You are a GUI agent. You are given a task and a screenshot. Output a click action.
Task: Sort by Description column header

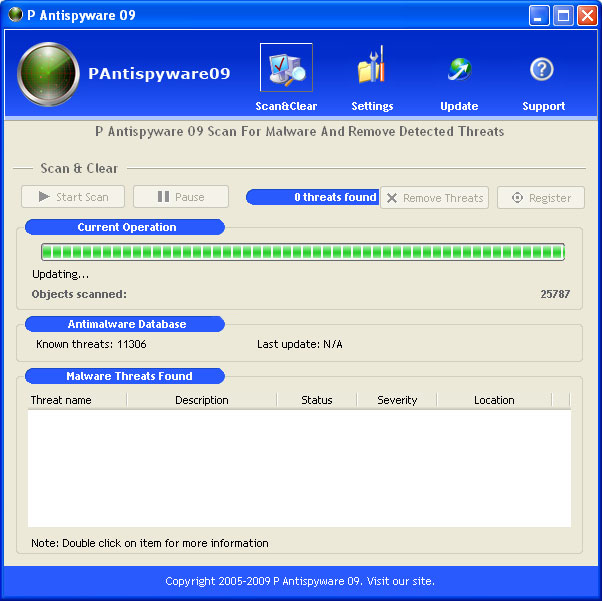click(x=202, y=400)
